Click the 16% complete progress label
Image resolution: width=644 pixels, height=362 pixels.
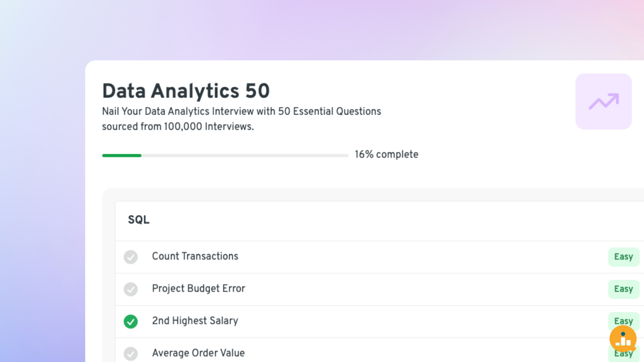[x=386, y=155]
